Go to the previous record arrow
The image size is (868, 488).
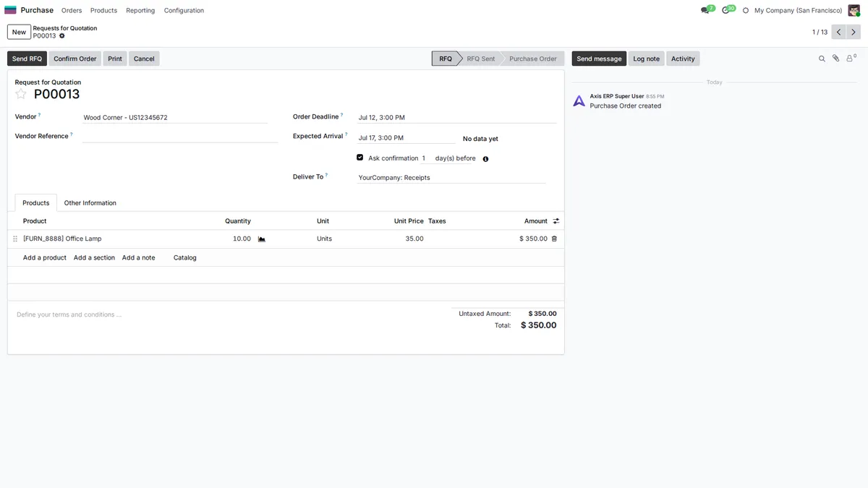click(839, 32)
